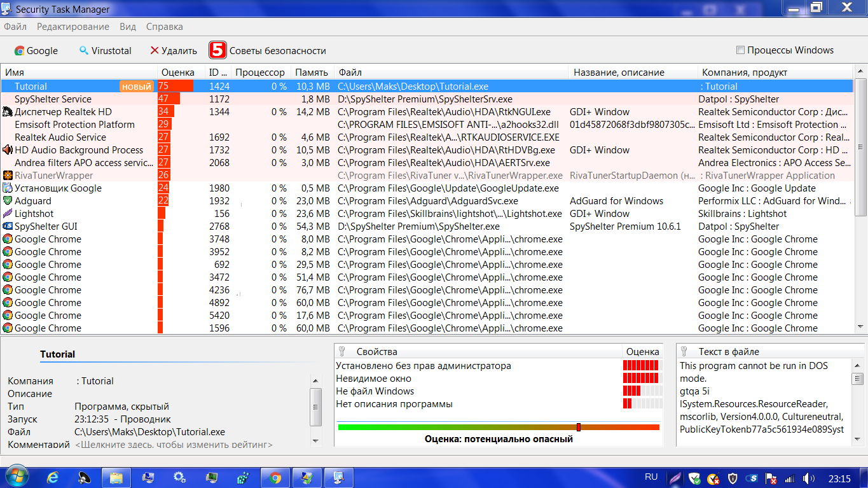Click the AdGuard for Windows description cell

pos(616,201)
